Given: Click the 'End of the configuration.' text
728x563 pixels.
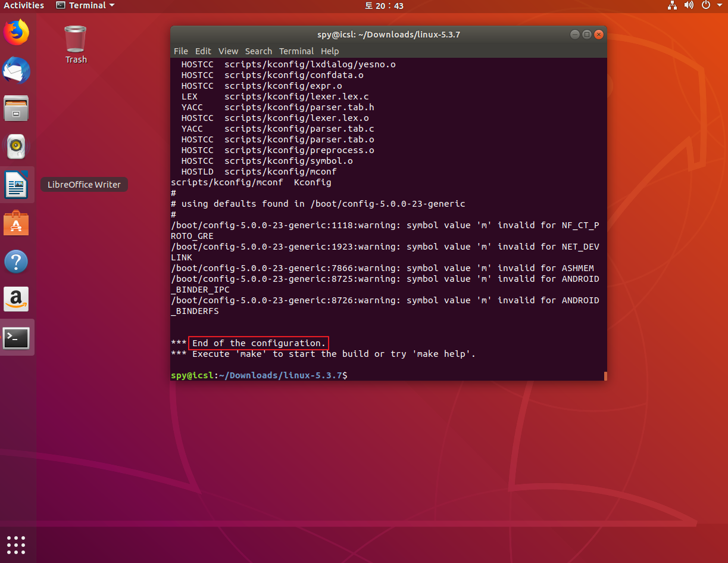Looking at the screenshot, I should 259,343.
